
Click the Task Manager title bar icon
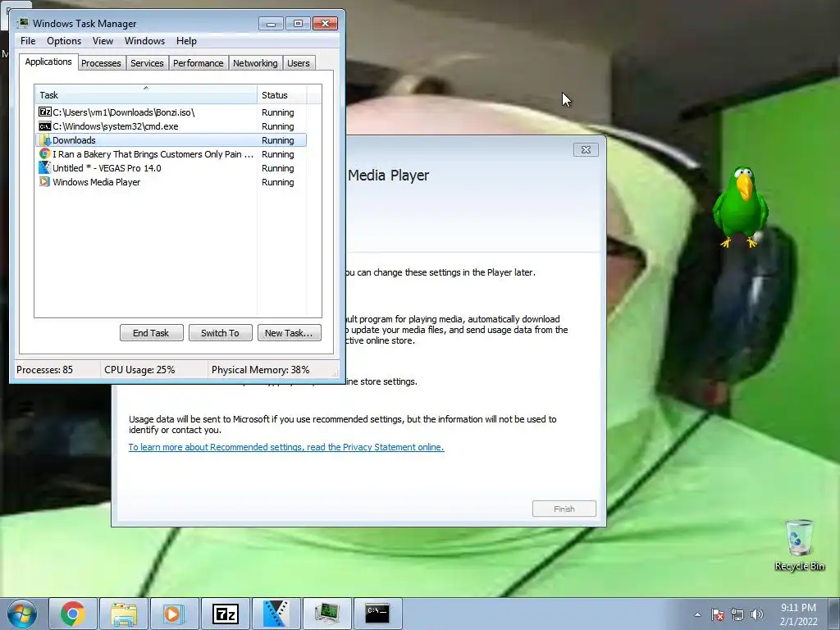[x=22, y=23]
